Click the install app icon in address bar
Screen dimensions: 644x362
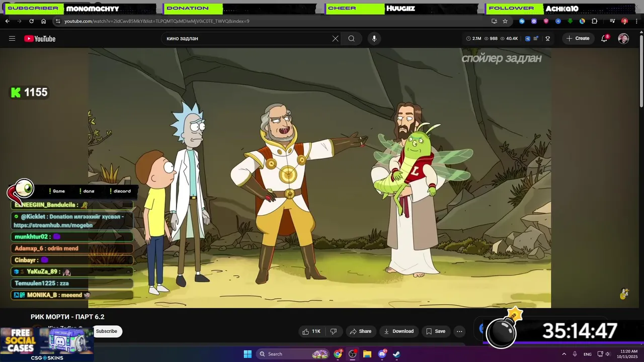pos(494,21)
